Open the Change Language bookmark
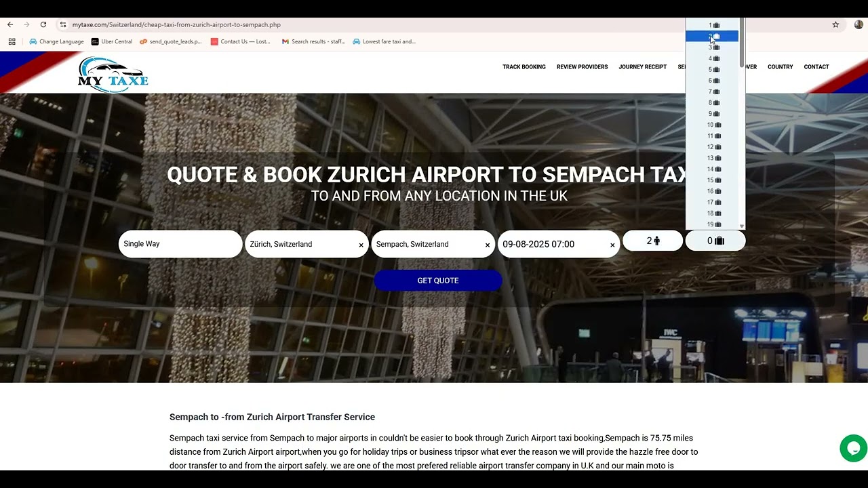868x488 pixels. click(56, 41)
